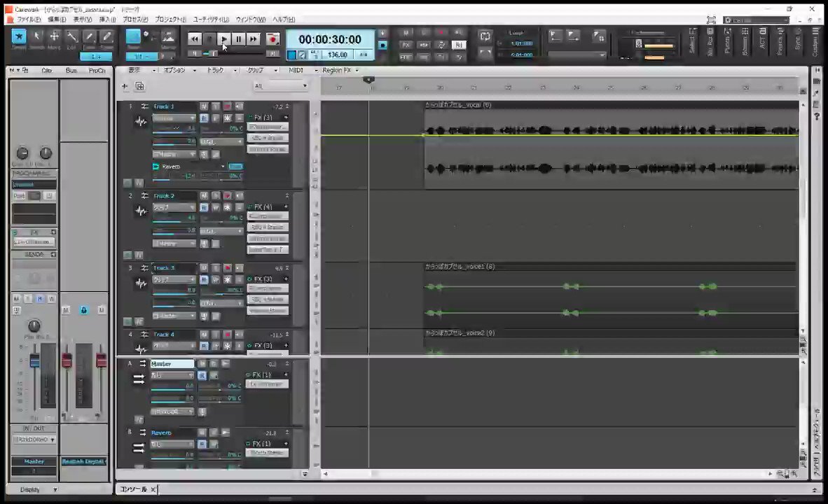Click the time display 00:00:30:00
The width and height of the screenshot is (828, 504).
[330, 40]
